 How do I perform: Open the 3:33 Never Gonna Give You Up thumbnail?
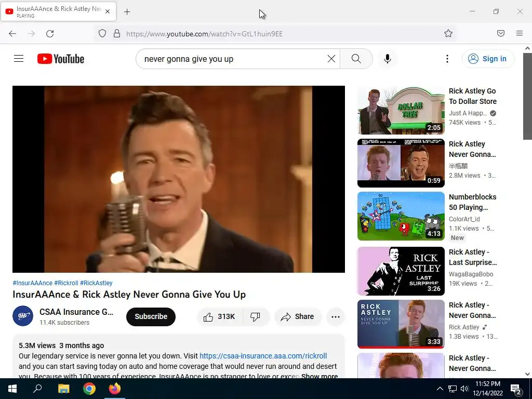401,324
